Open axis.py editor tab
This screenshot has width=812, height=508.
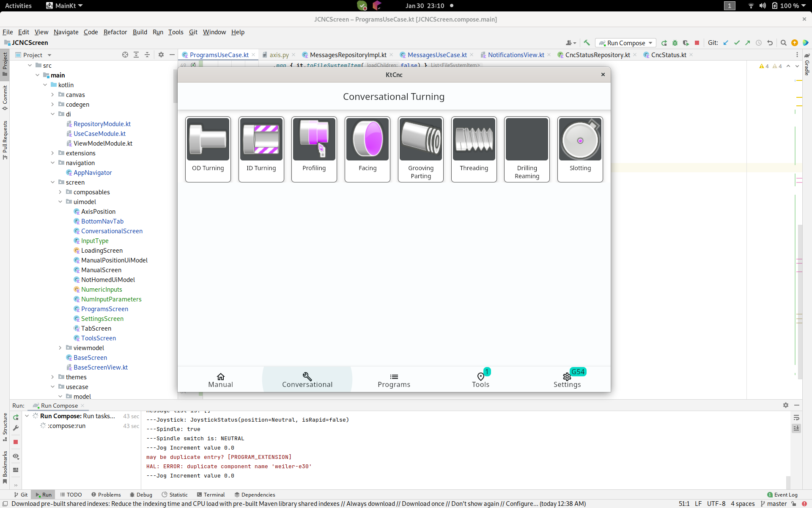point(279,55)
